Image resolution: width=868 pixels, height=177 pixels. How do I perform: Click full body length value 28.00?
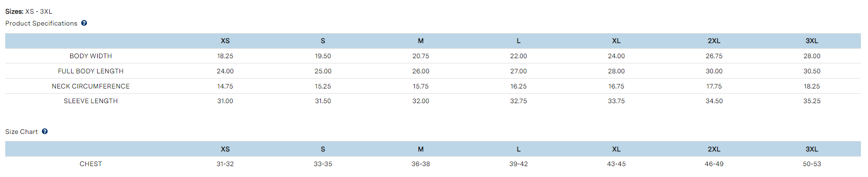coord(616,71)
